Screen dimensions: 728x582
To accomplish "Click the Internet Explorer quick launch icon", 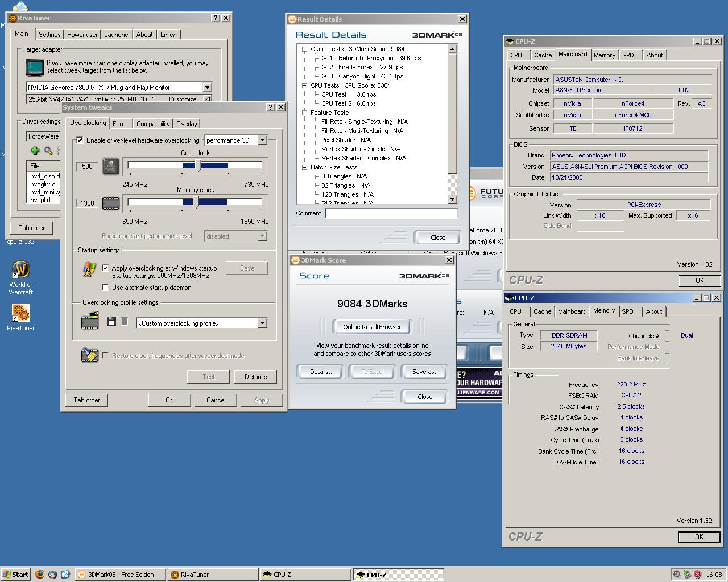I will [x=65, y=574].
